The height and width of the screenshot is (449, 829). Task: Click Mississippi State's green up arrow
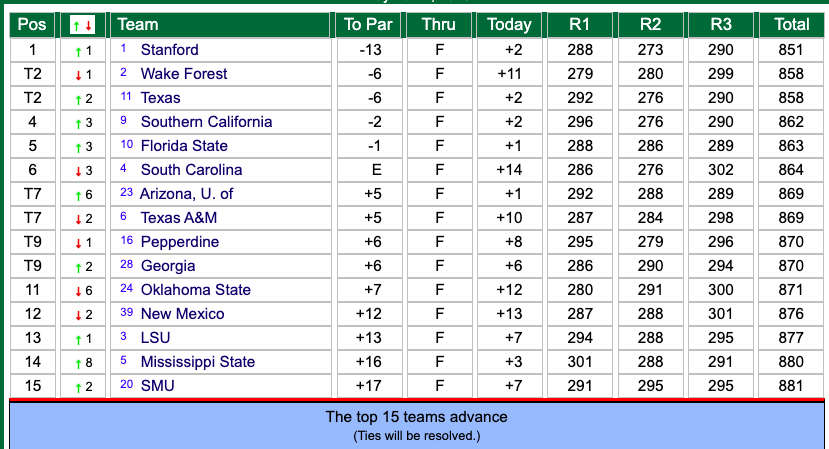click(x=78, y=363)
